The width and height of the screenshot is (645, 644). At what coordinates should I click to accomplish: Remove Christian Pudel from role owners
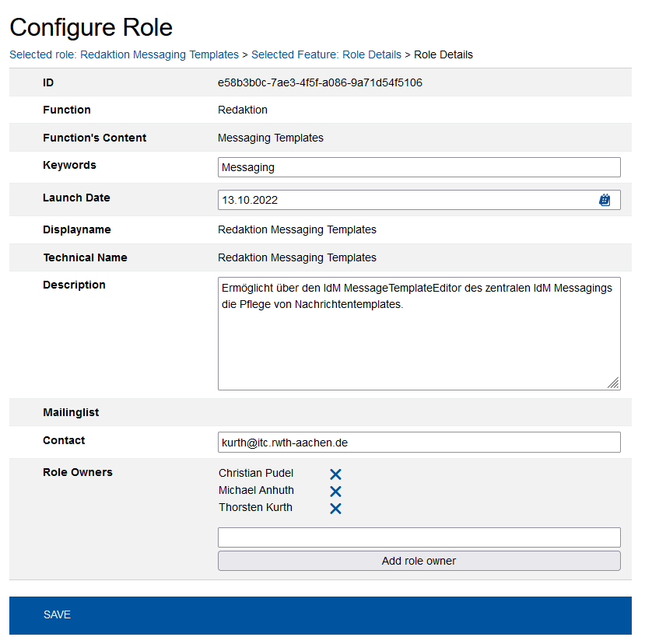(x=335, y=474)
